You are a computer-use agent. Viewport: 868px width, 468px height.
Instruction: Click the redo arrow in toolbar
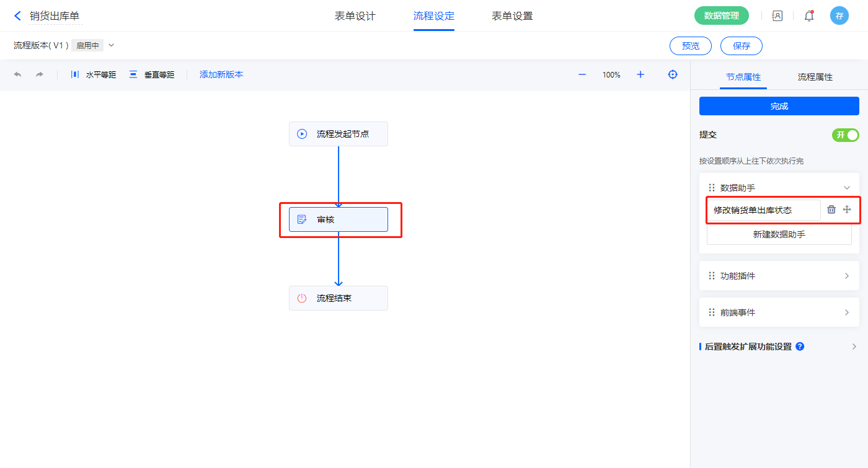pos(40,74)
